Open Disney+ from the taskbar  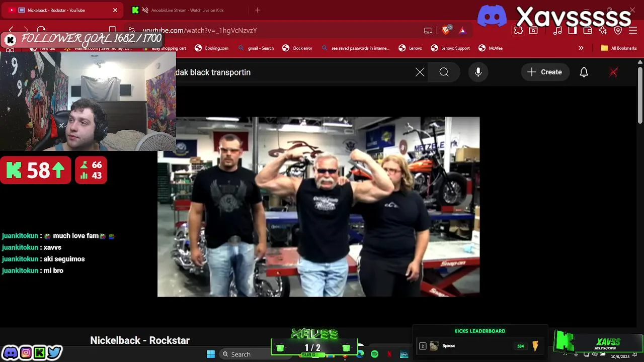click(404, 354)
